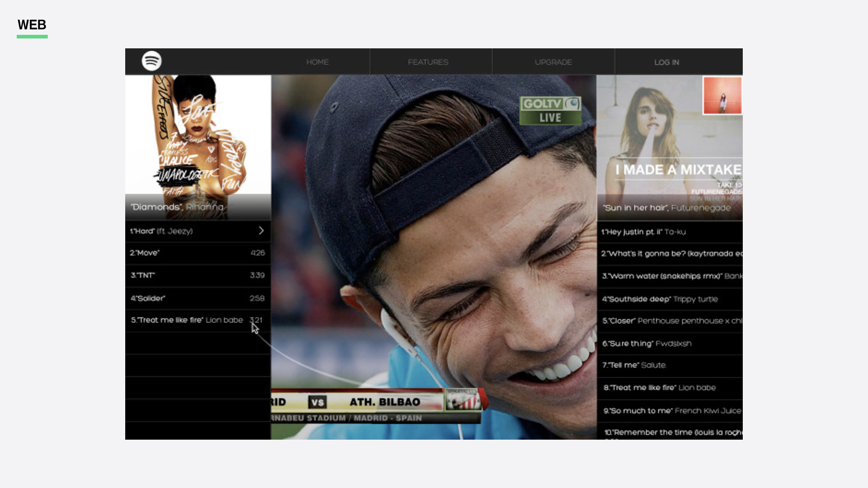The image size is (868, 488).
Task: Select "Warm water (snakehips rmx)" track
Action: [x=670, y=276]
